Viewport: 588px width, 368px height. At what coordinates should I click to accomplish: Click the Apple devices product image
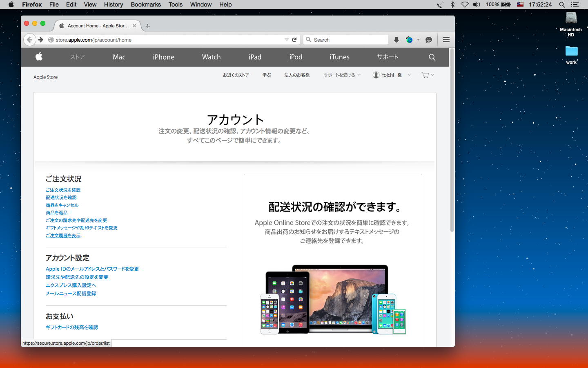(x=333, y=300)
